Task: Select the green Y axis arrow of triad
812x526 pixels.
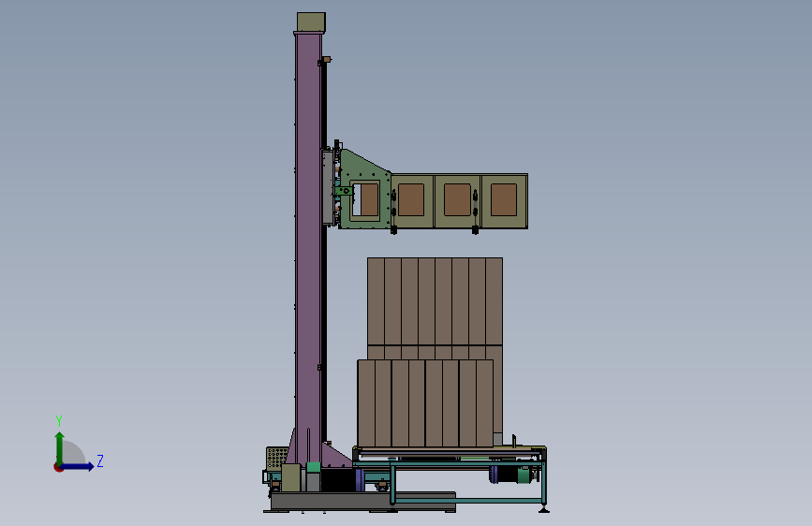Action: pos(60,447)
